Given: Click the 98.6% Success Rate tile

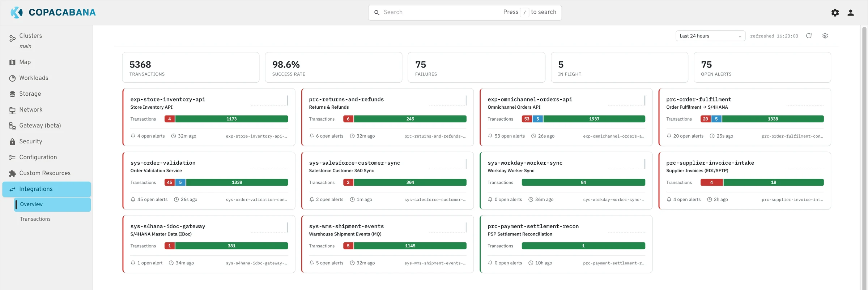Looking at the screenshot, I should coord(333,68).
